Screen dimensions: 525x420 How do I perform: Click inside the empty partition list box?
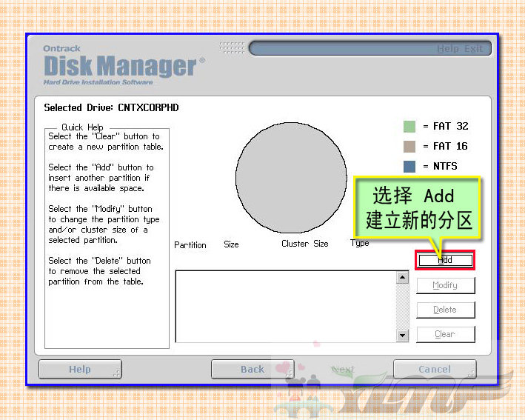(x=286, y=307)
